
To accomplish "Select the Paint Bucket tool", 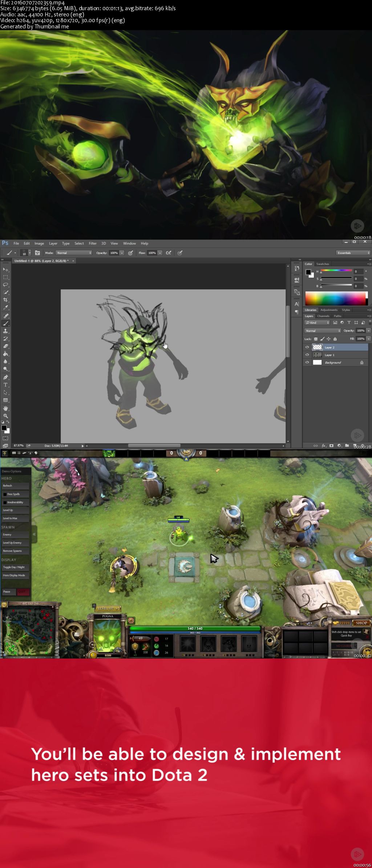I will [5, 354].
